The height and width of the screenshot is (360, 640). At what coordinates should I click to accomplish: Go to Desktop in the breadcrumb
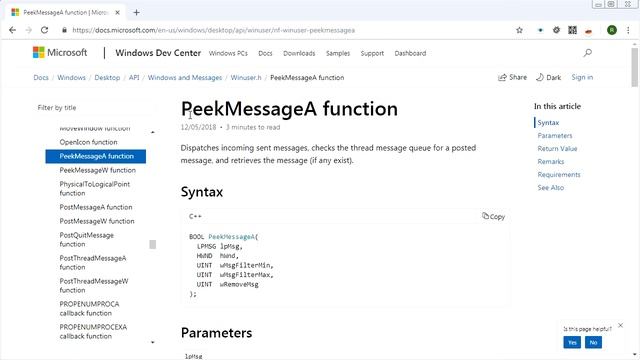click(107, 78)
